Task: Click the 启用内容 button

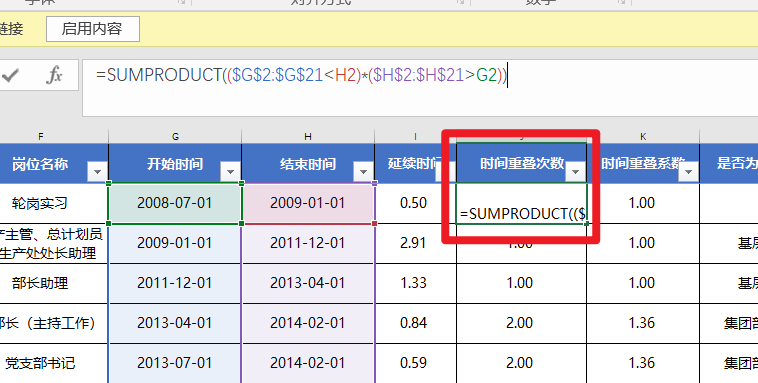Action: (93, 29)
